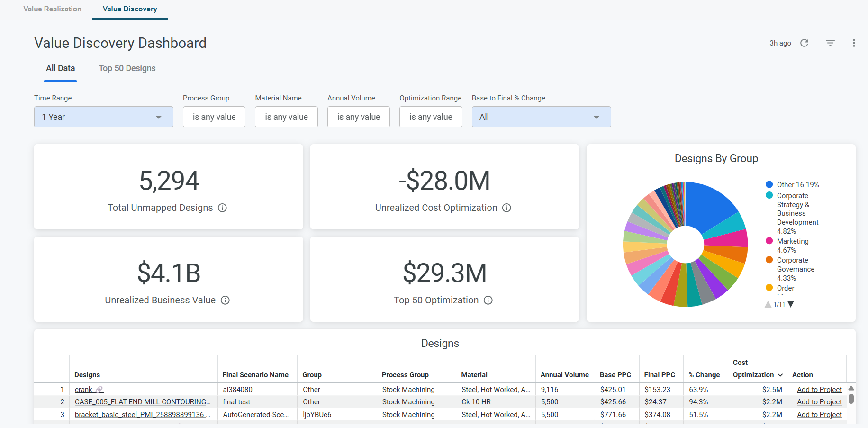
Task: Click the link icon beside crank
Action: 99,390
